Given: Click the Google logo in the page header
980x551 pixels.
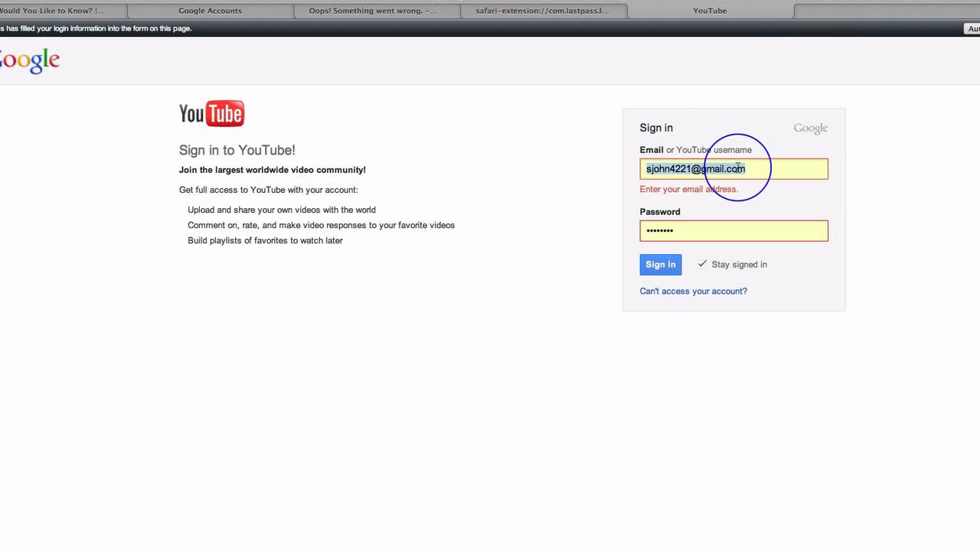Looking at the screenshot, I should pos(29,60).
